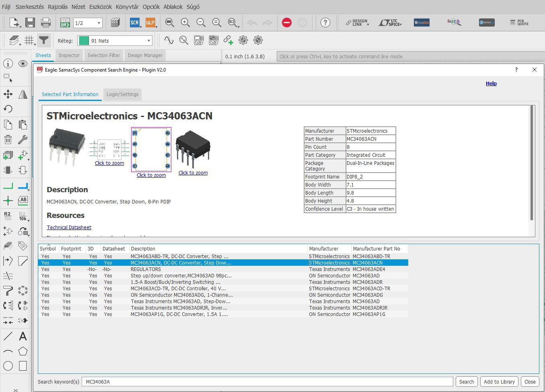This screenshot has height=392, width=545.
Task: Click the Close button in plugin dialog
Action: tap(530, 382)
